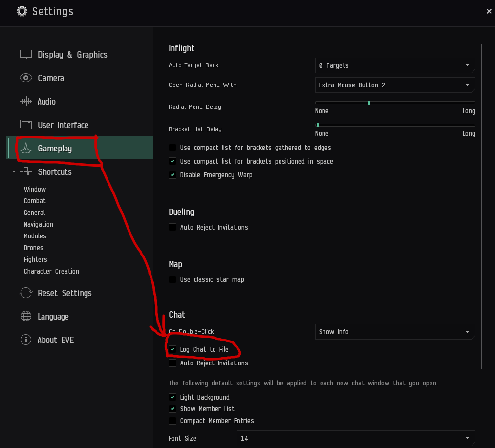495x448 pixels.
Task: Click the Camera eye icon
Action: pos(26,78)
